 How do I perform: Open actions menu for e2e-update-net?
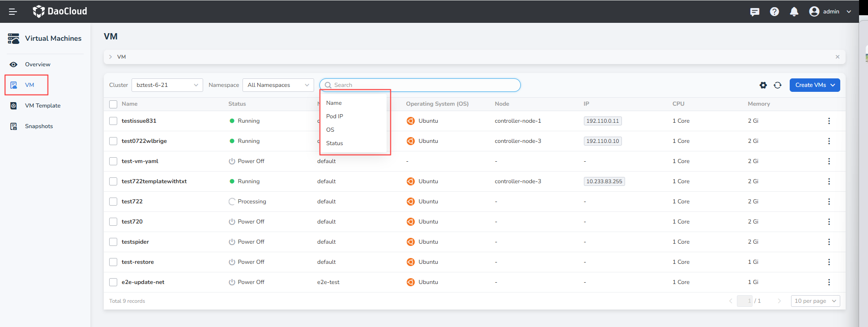(829, 282)
